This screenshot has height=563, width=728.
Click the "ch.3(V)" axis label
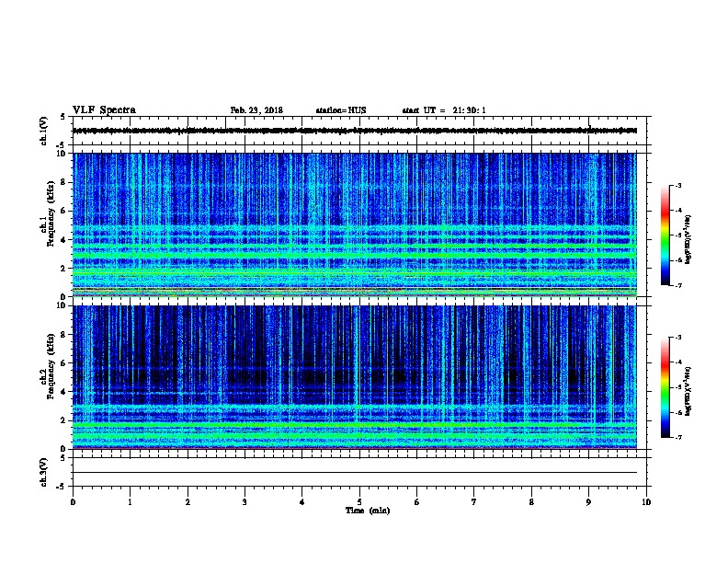(43, 473)
